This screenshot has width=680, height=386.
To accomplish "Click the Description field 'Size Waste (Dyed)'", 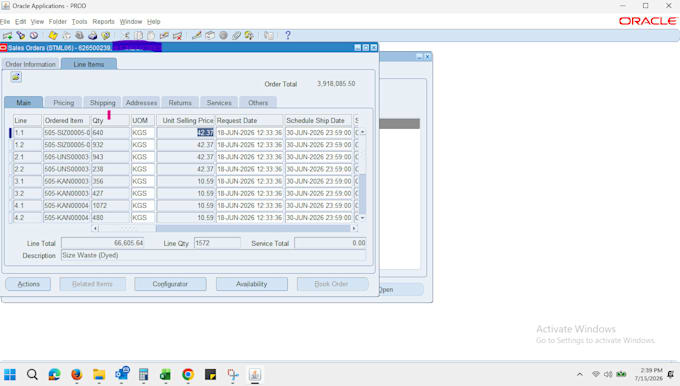I will (x=213, y=255).
